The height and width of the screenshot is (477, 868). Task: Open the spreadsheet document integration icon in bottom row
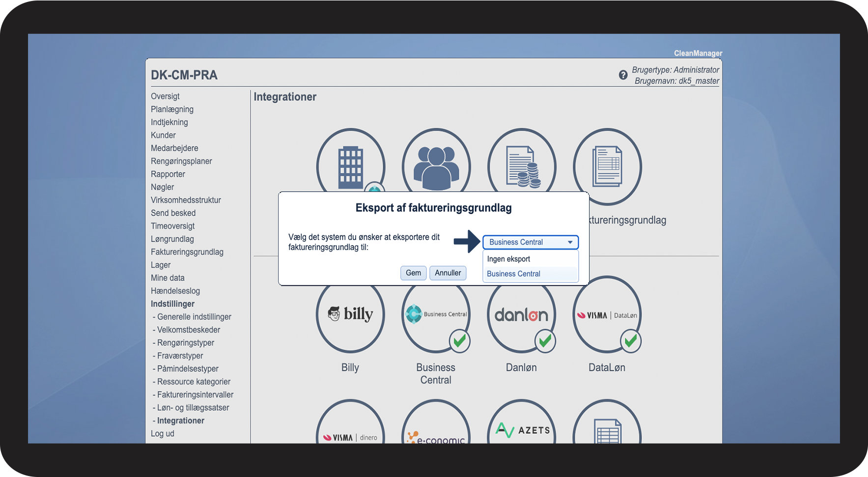pos(607,421)
